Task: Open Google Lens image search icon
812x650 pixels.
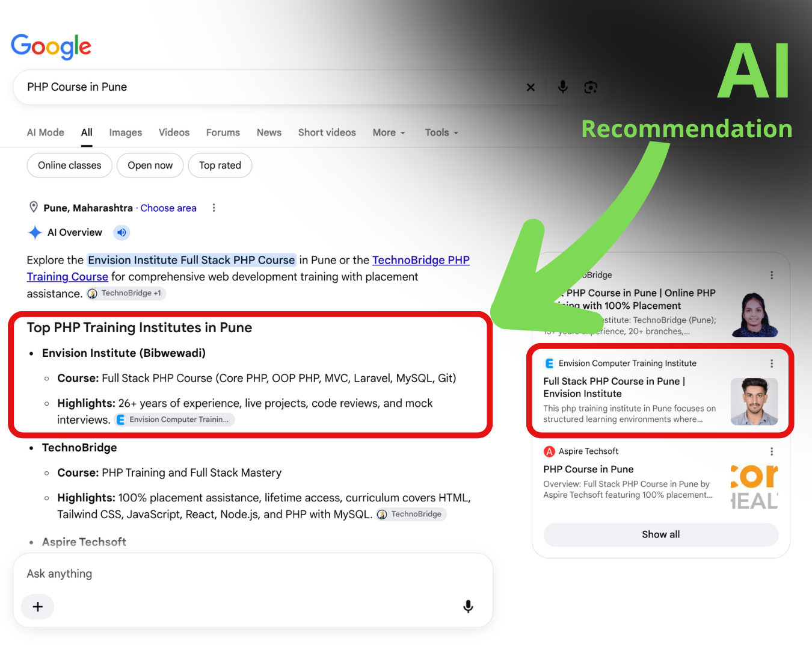Action: (x=591, y=87)
